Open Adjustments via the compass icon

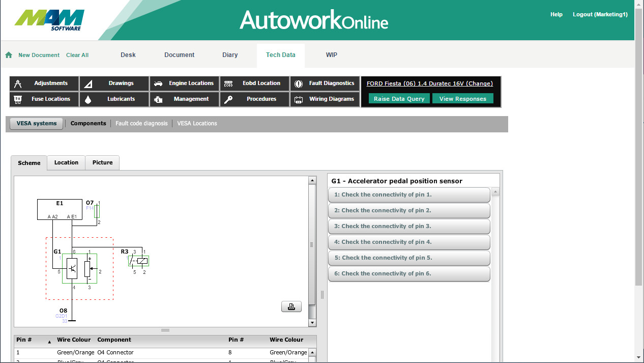(x=18, y=83)
